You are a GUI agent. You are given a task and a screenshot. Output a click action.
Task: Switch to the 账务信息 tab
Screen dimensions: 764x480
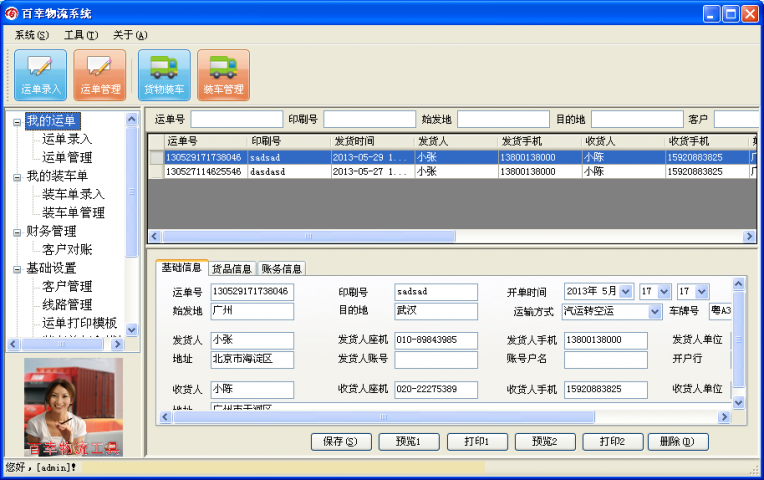pyautogui.click(x=281, y=269)
